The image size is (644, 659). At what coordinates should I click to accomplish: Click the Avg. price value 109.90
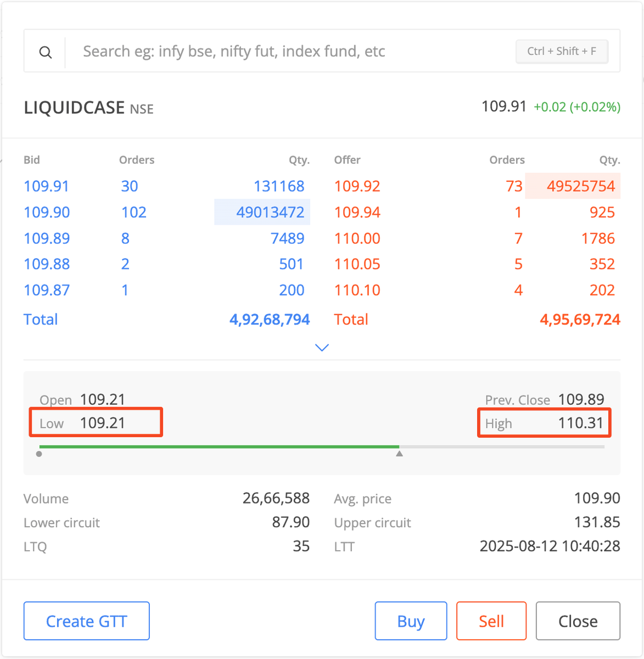click(x=597, y=498)
